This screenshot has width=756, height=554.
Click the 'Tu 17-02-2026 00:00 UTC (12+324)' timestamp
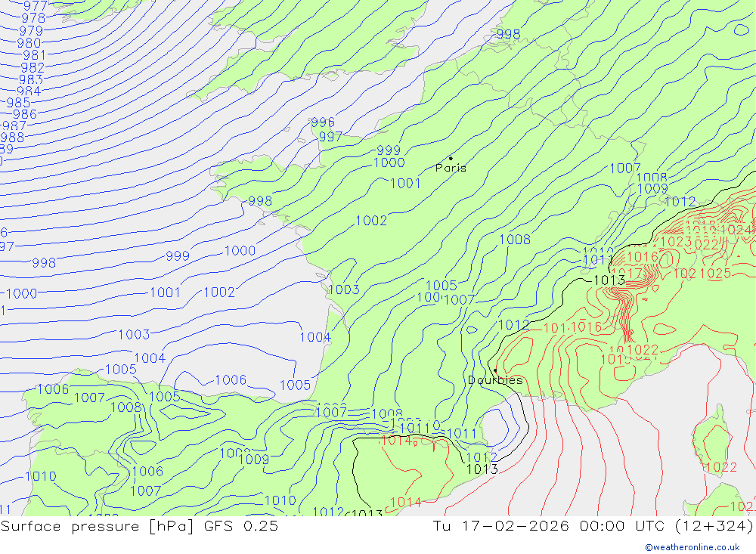[x=593, y=525]
